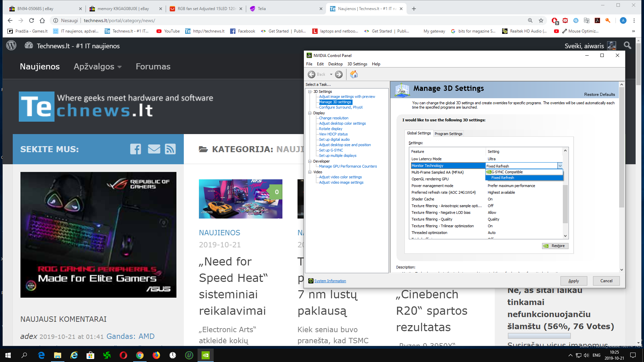Screen dimensions: 644x362
Task: Open Adjust desktop color settings
Action: [342, 123]
